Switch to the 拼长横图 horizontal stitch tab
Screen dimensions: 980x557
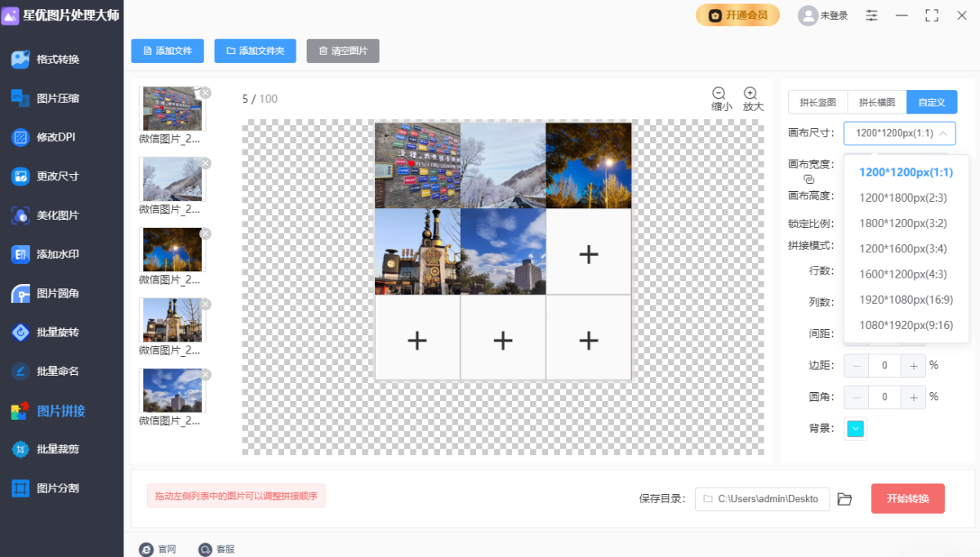877,102
